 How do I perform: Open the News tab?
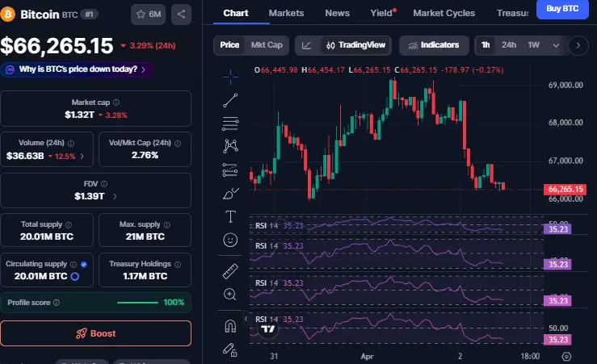337,13
